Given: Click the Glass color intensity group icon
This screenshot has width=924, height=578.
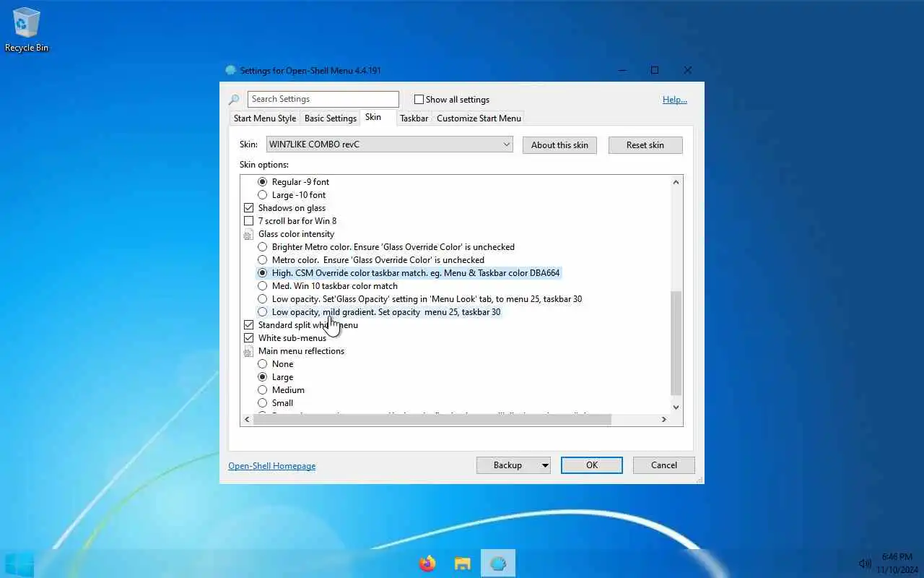Looking at the screenshot, I should pyautogui.click(x=248, y=234).
